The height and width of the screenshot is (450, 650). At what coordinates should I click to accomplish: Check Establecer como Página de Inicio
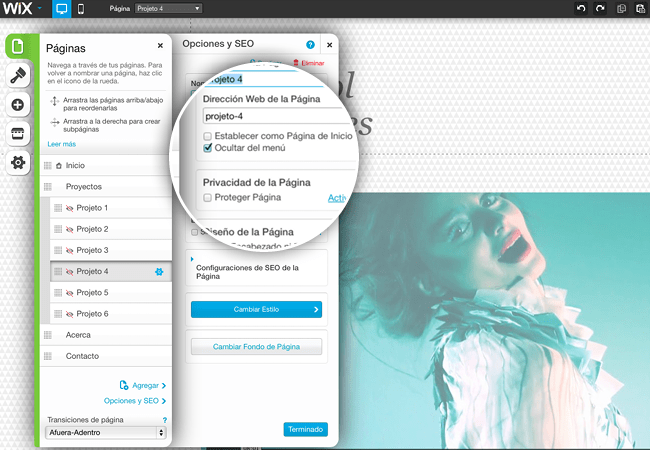point(208,136)
